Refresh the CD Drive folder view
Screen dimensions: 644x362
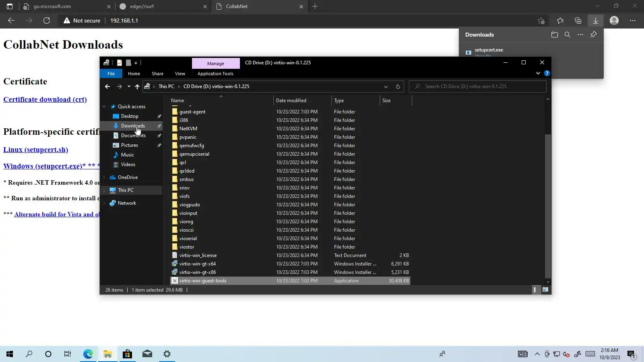click(398, 86)
